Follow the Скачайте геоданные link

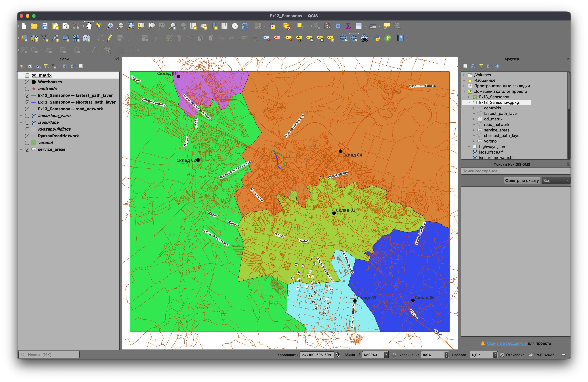point(506,343)
